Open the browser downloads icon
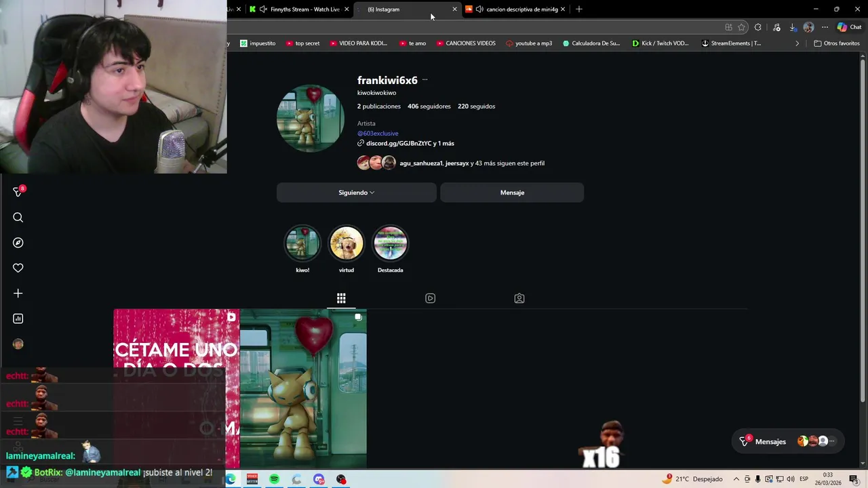Viewport: 868px width, 488px height. tap(793, 27)
